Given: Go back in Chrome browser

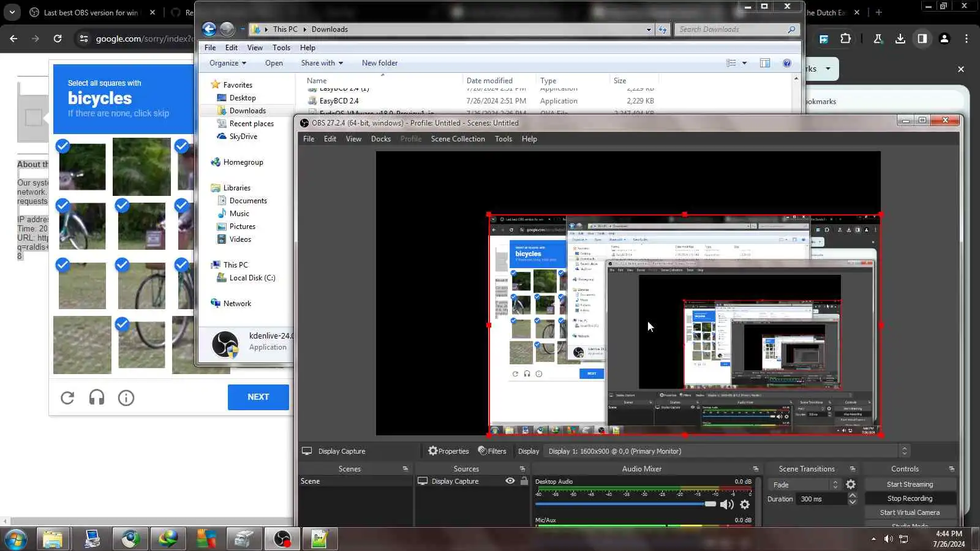Looking at the screenshot, I should [x=13, y=39].
